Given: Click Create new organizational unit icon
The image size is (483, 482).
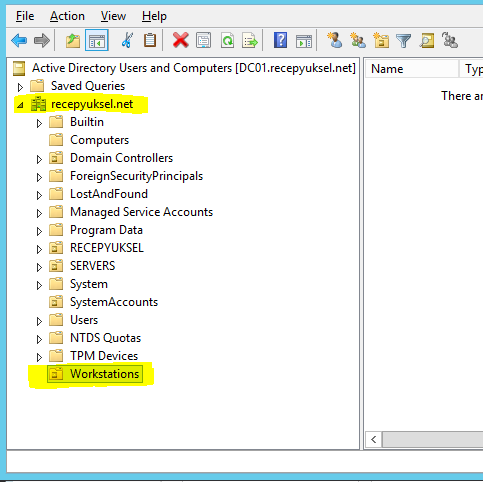Looking at the screenshot, I should pos(381,41).
